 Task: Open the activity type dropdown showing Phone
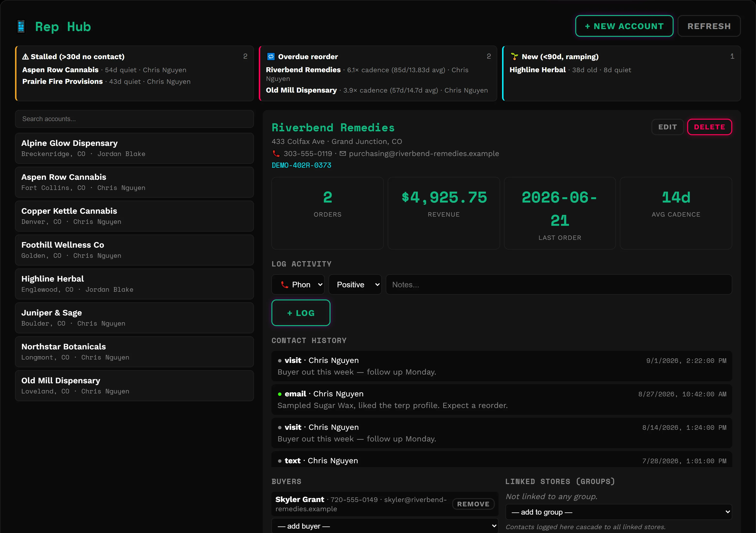click(298, 284)
